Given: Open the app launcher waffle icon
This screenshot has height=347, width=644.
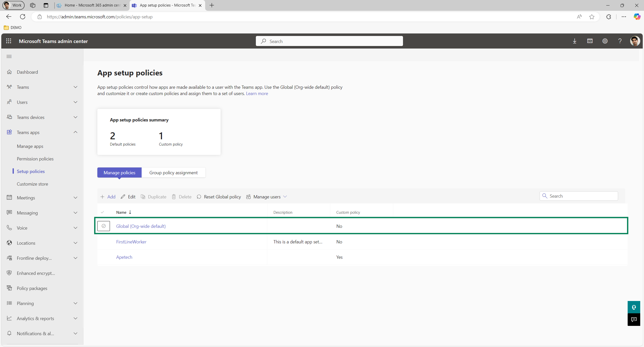Looking at the screenshot, I should tap(9, 41).
